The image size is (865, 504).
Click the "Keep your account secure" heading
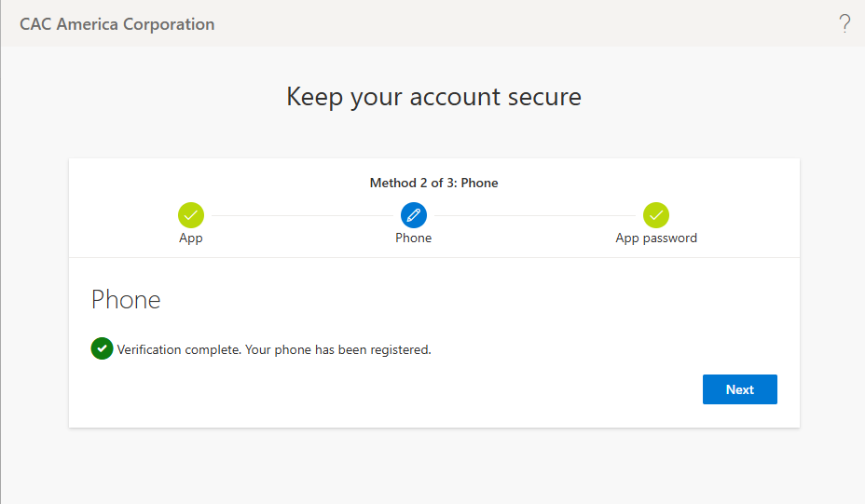click(433, 97)
